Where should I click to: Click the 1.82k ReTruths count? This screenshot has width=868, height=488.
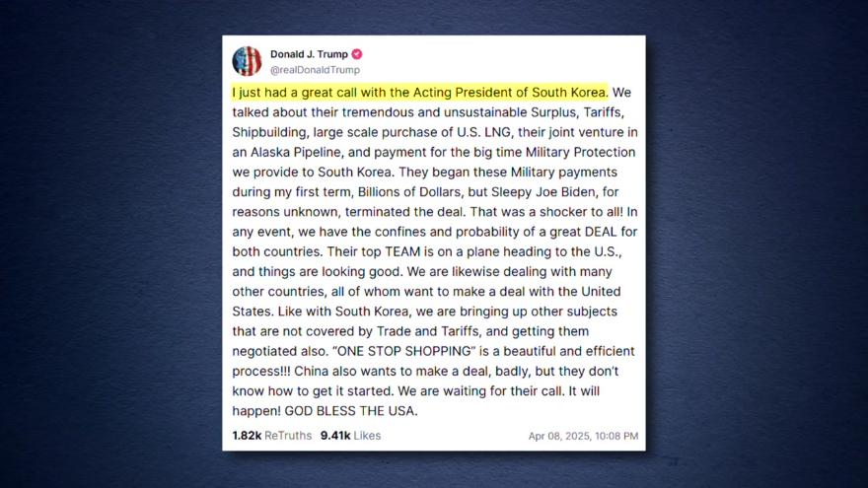point(247,436)
